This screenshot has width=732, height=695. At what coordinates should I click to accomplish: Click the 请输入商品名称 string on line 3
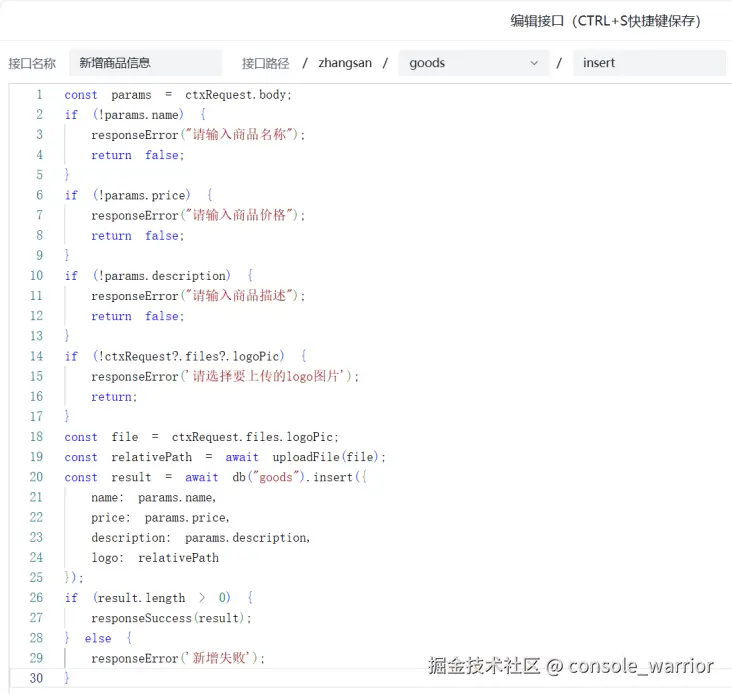(239, 135)
